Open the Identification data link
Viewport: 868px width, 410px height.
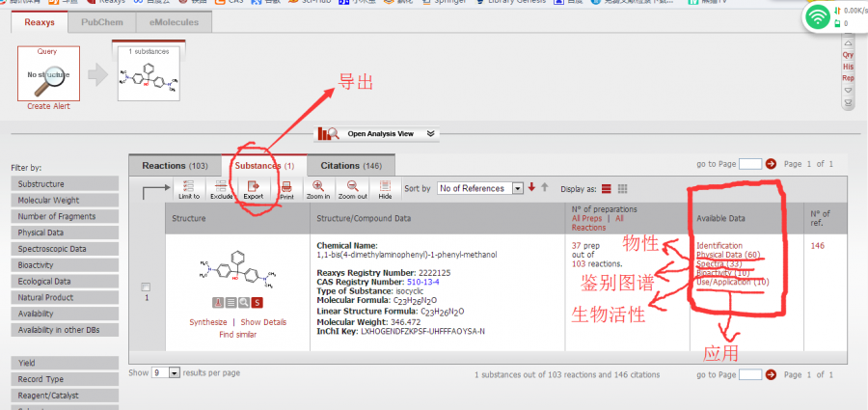719,245
